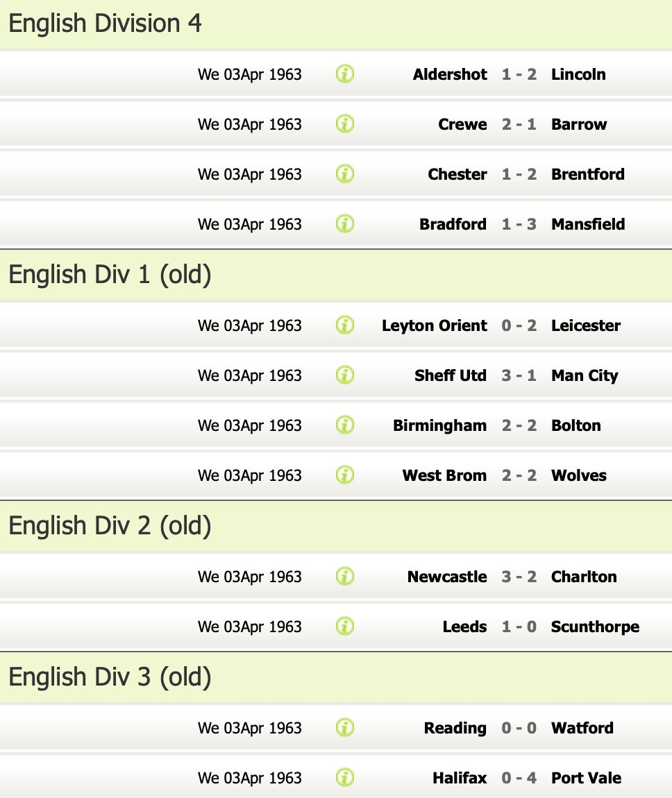Open the English Division 4 header
The width and height of the screenshot is (672, 798).
tap(106, 24)
